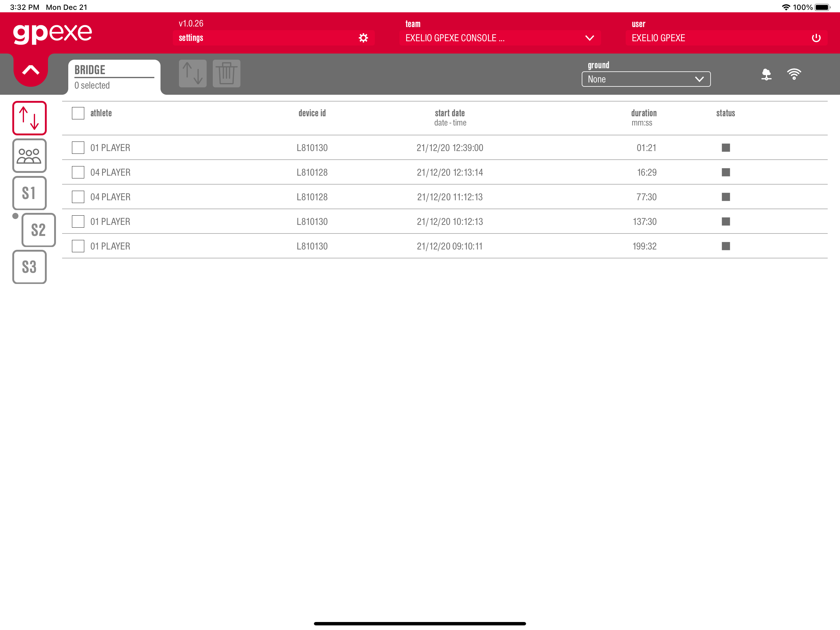Select the S3 sidebar button

click(29, 267)
